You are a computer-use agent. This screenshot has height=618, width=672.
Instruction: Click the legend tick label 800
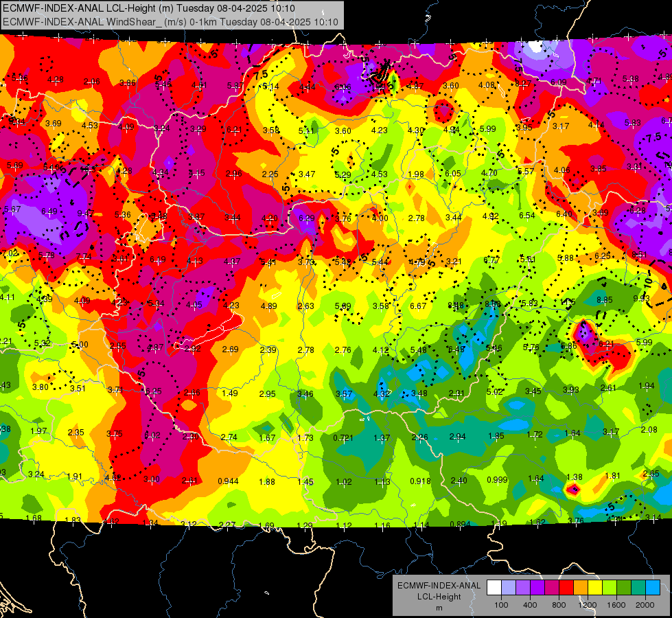point(559,605)
